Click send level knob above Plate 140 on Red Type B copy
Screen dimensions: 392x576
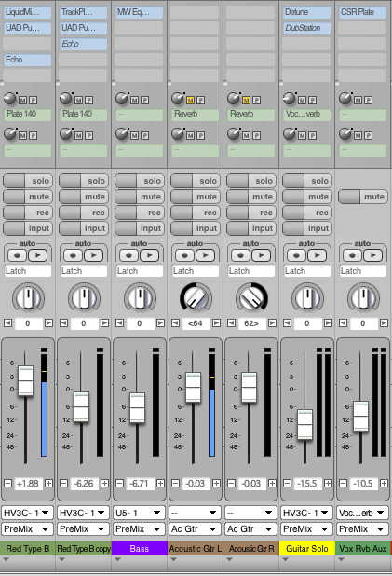[x=66, y=99]
